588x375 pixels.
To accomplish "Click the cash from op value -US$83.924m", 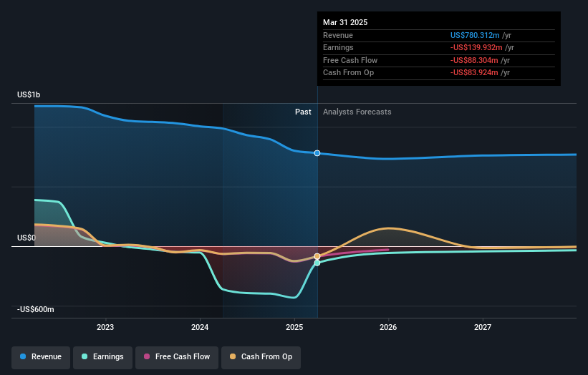I will click(474, 73).
